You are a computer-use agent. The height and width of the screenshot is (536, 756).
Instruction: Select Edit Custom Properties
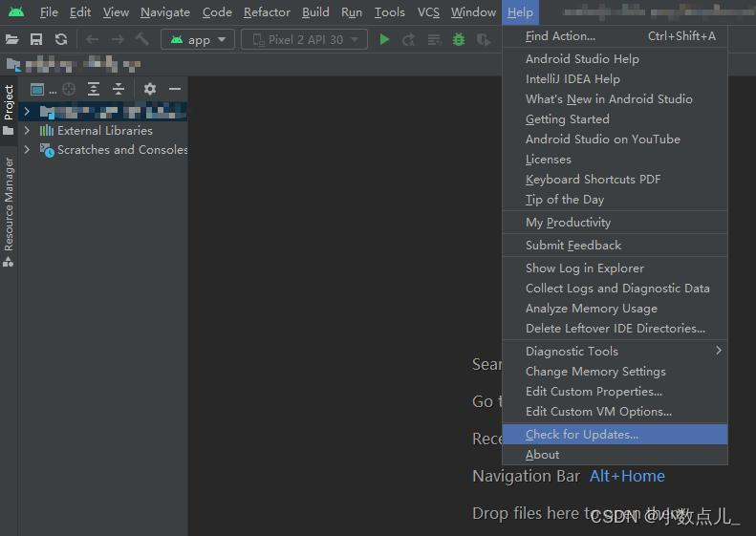pos(615,392)
